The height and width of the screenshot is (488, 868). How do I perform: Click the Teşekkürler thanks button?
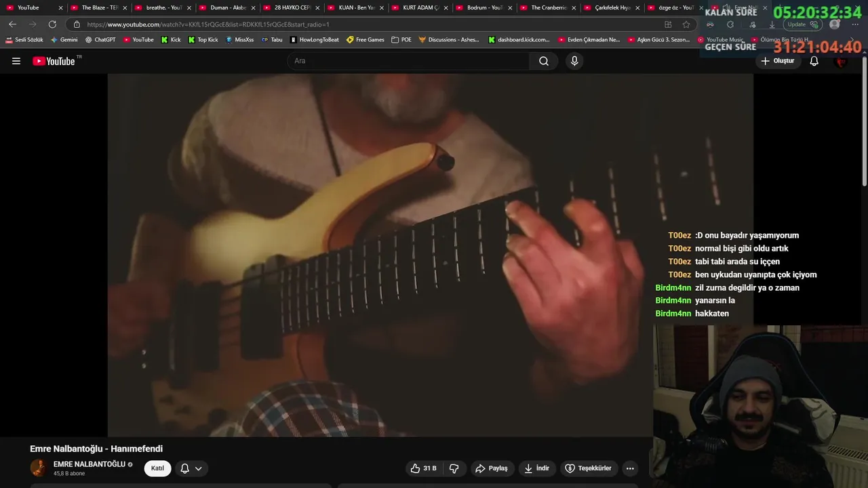(x=589, y=468)
